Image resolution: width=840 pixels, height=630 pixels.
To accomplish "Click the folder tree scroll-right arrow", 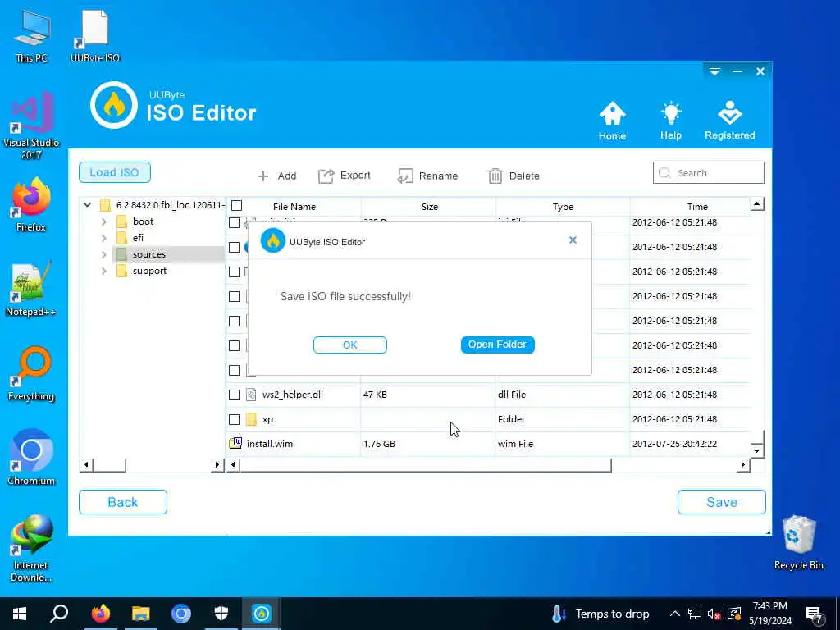I will click(217, 464).
